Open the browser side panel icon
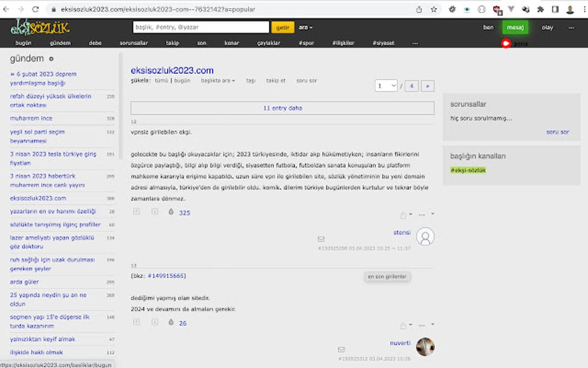 tap(555, 9)
